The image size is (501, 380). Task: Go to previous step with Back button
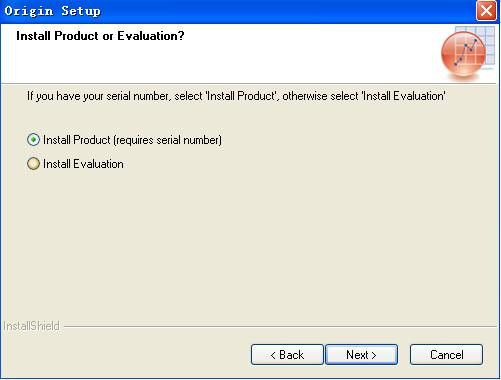click(x=287, y=355)
